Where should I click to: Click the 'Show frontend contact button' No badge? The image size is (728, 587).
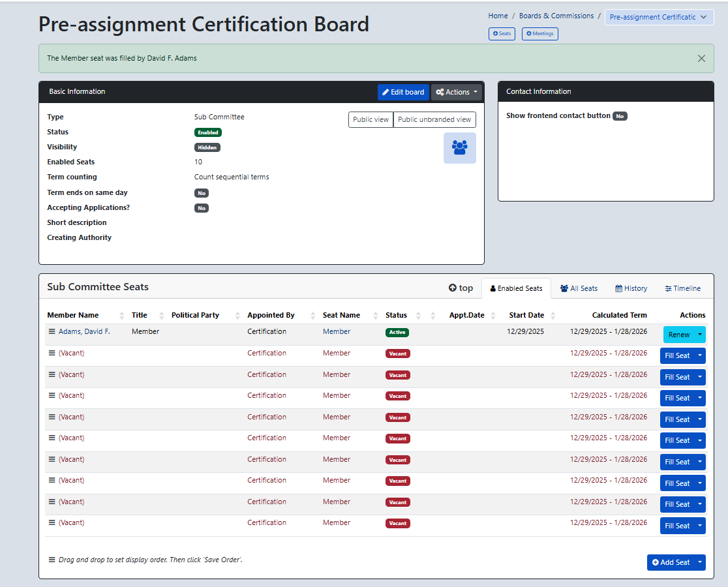620,116
